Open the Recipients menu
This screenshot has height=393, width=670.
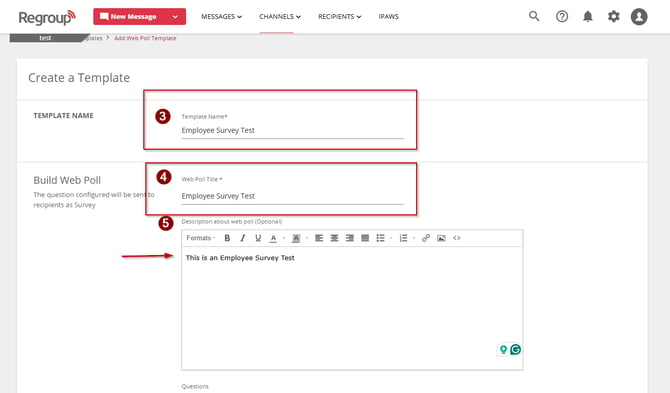[x=340, y=17]
